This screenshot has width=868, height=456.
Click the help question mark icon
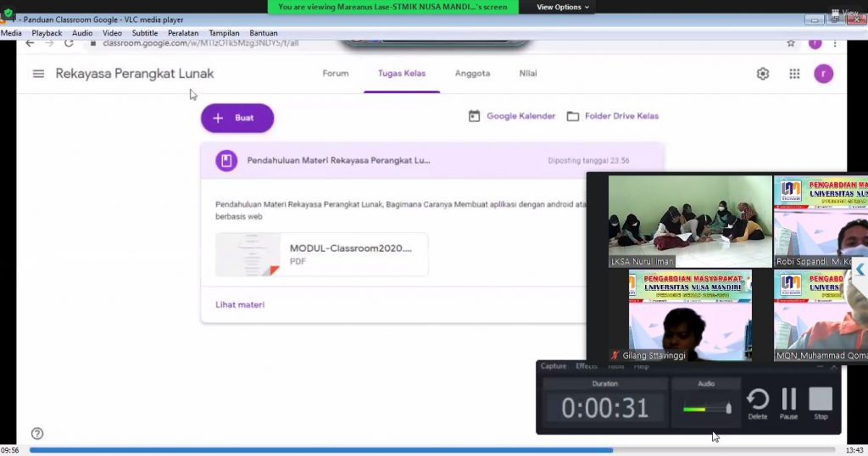[x=37, y=433]
